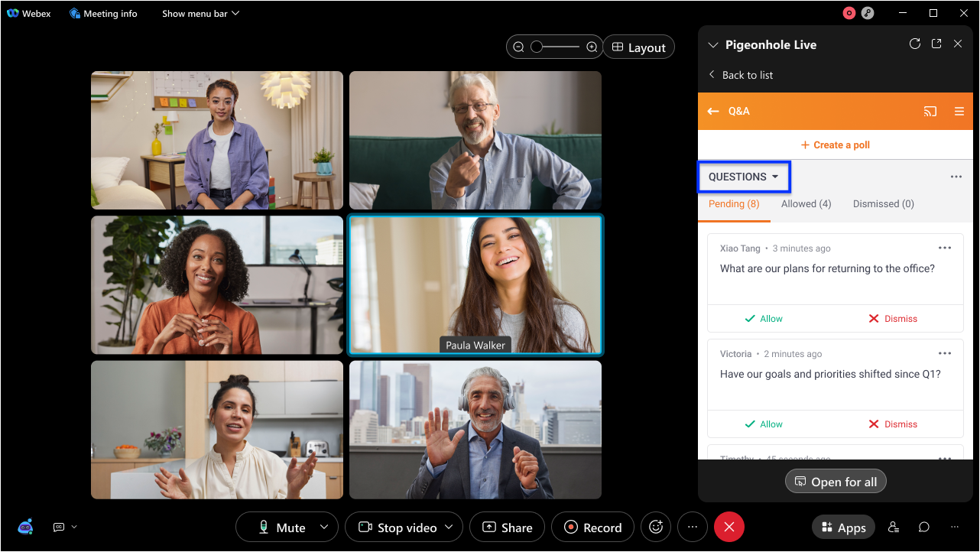Mute the microphone
The height and width of the screenshot is (552, 980).
tap(282, 528)
